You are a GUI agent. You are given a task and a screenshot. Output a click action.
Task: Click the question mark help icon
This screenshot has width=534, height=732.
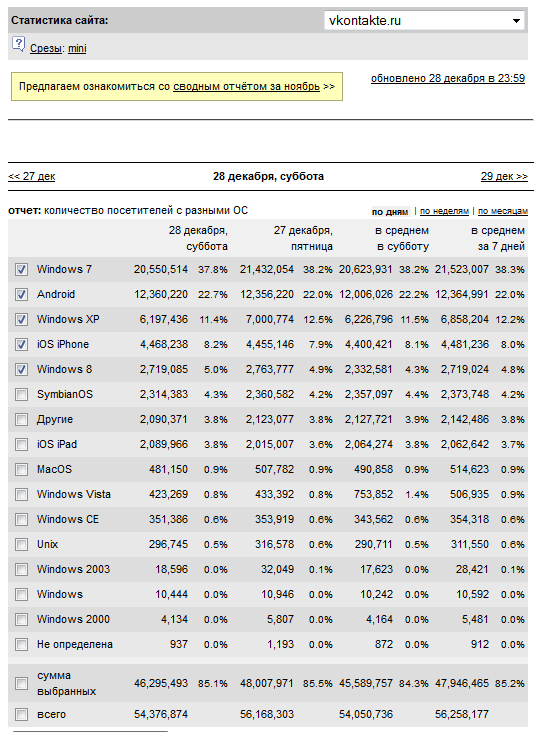tap(18, 45)
